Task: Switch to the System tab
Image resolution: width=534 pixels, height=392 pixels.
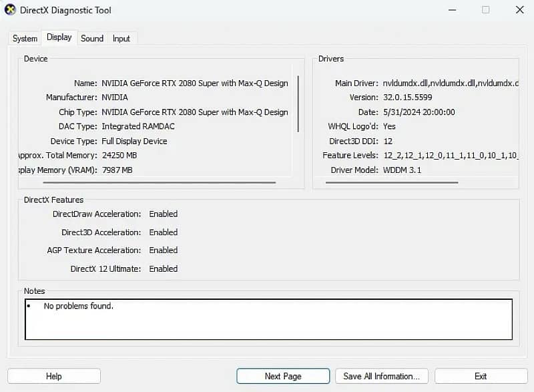Action: coord(25,39)
